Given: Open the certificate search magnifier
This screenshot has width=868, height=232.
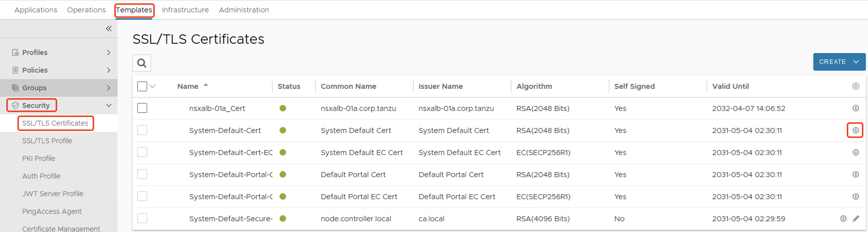Looking at the screenshot, I should (142, 63).
